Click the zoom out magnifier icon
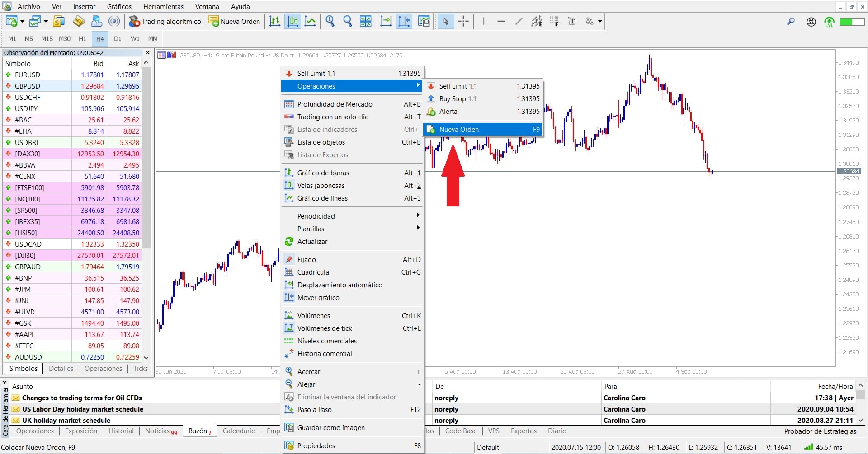This screenshot has width=868, height=454. coord(348,21)
